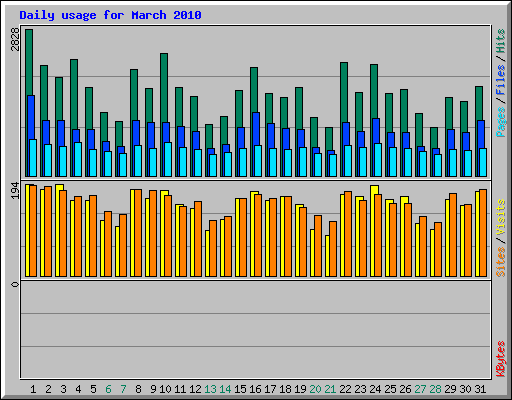The image size is (512, 400).
Task: Click the chart title "Daily usage for March 2010"
Action: 110,15
